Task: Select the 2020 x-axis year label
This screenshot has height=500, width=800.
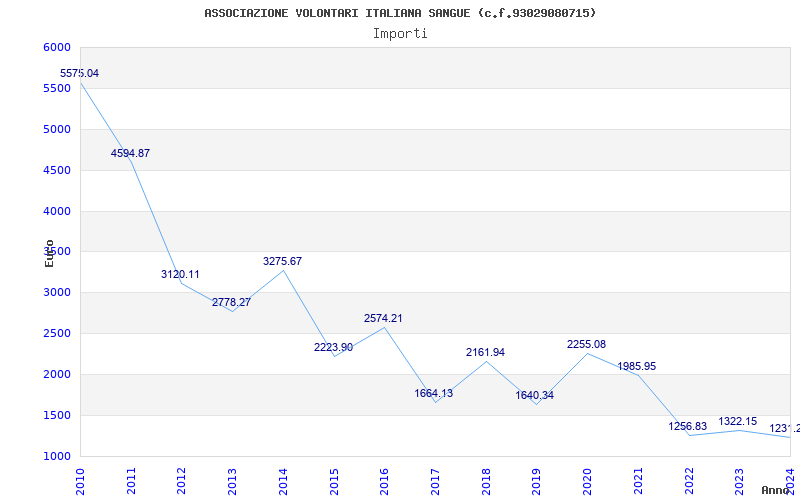Action: click(588, 481)
